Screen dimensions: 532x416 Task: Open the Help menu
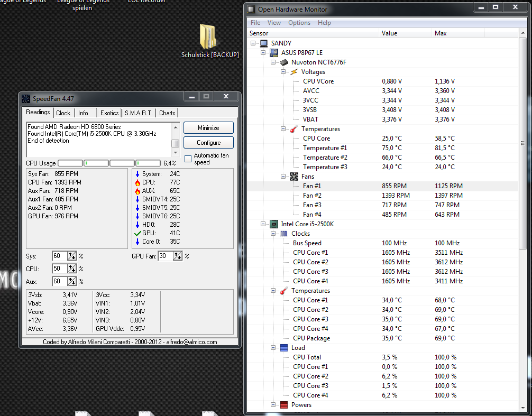pos(324,23)
